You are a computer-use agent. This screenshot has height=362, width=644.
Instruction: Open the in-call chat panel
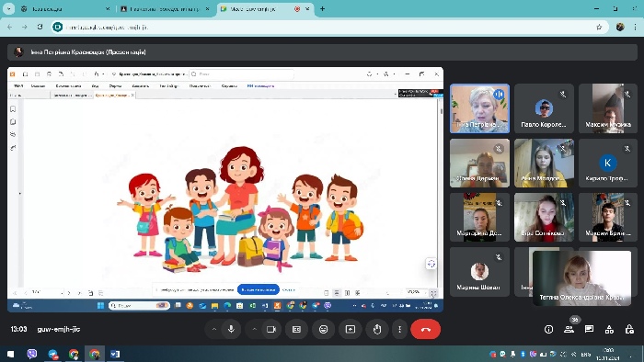[x=589, y=329]
